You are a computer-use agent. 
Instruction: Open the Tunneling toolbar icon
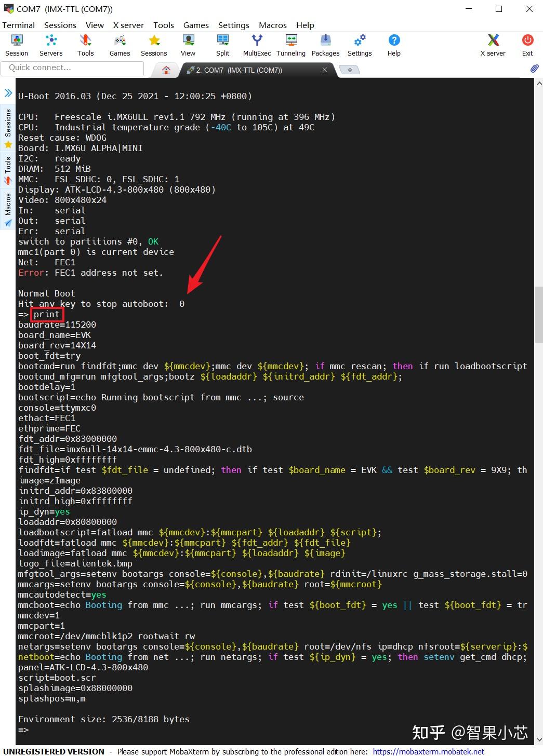[291, 45]
